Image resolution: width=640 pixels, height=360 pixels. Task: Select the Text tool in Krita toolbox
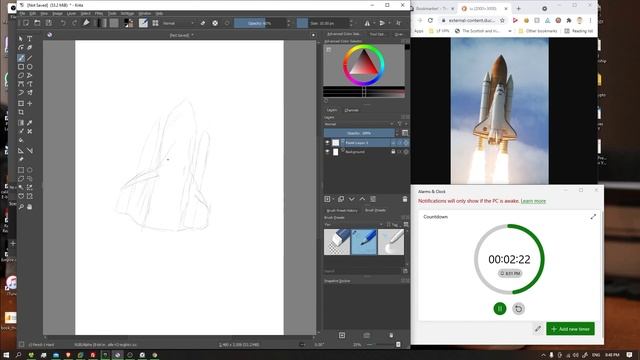point(30,38)
